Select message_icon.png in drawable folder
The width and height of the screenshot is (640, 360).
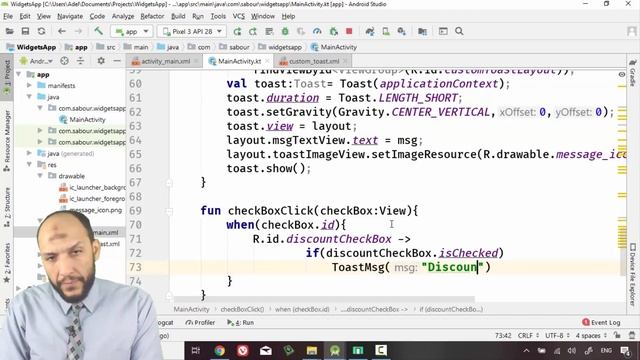tap(96, 210)
